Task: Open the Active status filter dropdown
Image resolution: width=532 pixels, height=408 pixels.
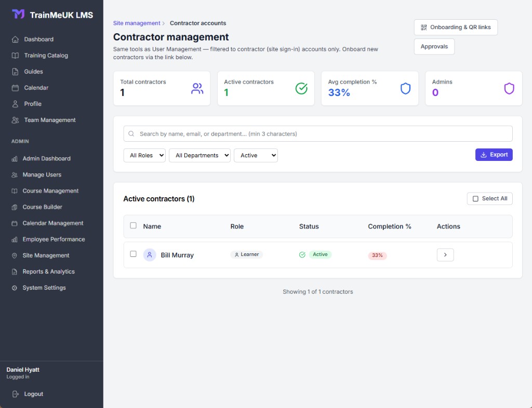Action: (x=256, y=156)
